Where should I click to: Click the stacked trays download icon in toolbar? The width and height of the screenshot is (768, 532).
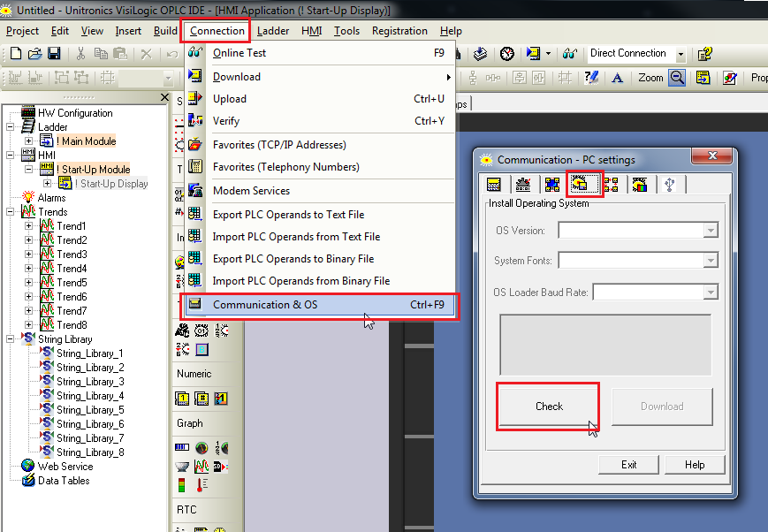(x=480, y=53)
